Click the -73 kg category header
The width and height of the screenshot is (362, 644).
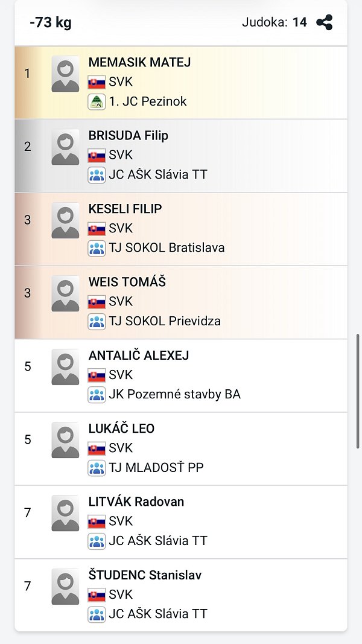(51, 23)
